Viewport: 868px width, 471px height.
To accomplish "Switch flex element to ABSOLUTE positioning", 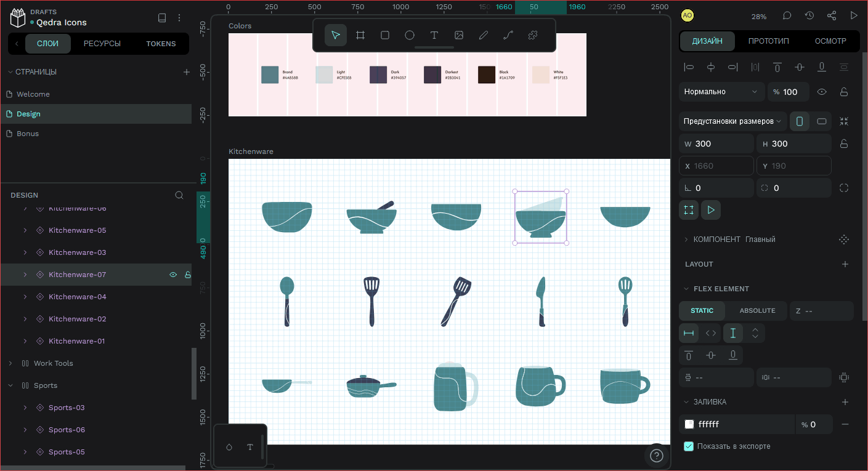I will point(757,311).
